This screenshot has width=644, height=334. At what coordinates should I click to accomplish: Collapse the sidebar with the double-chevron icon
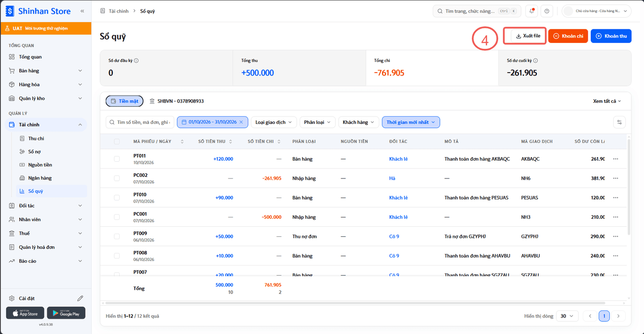pyautogui.click(x=82, y=11)
